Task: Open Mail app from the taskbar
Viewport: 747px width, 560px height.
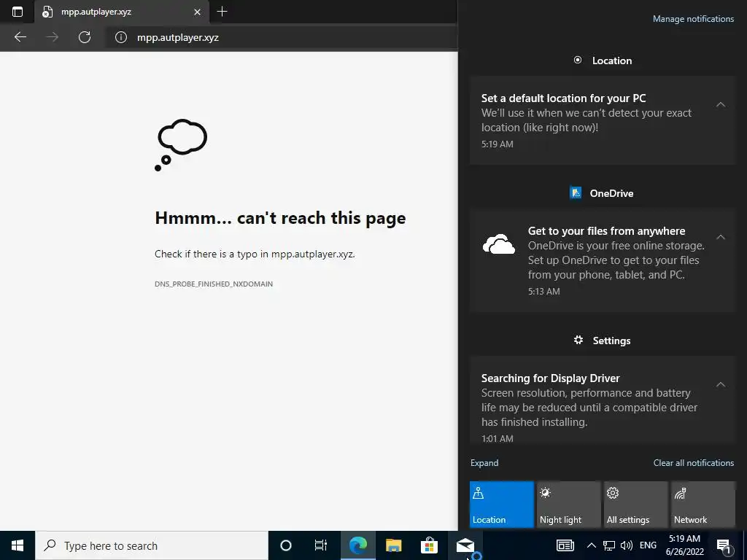Action: [465, 545]
